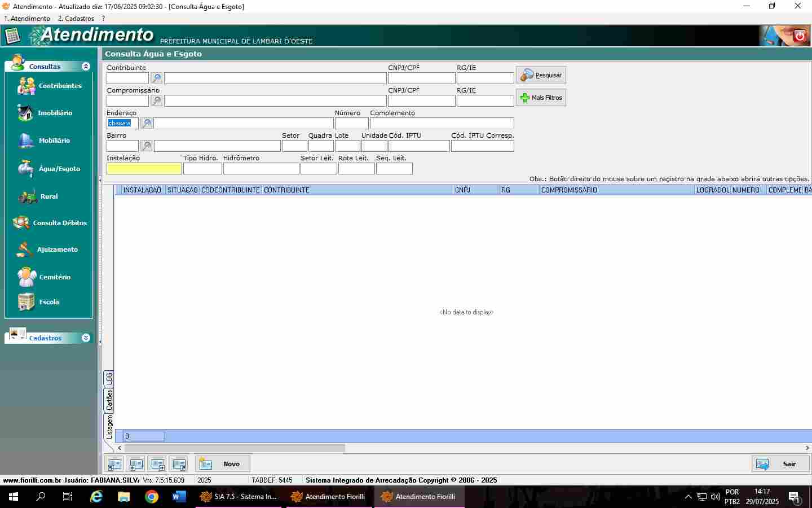
Task: Expand the Cadastros sidebar panel
Action: pyautogui.click(x=86, y=338)
